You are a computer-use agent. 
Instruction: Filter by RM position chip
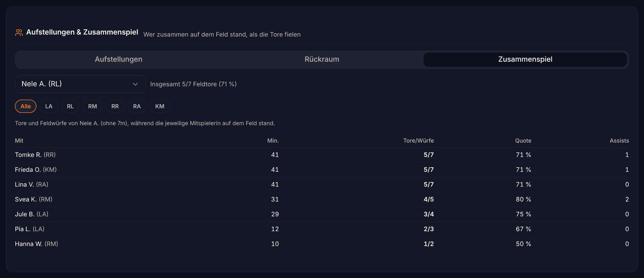pyautogui.click(x=93, y=106)
